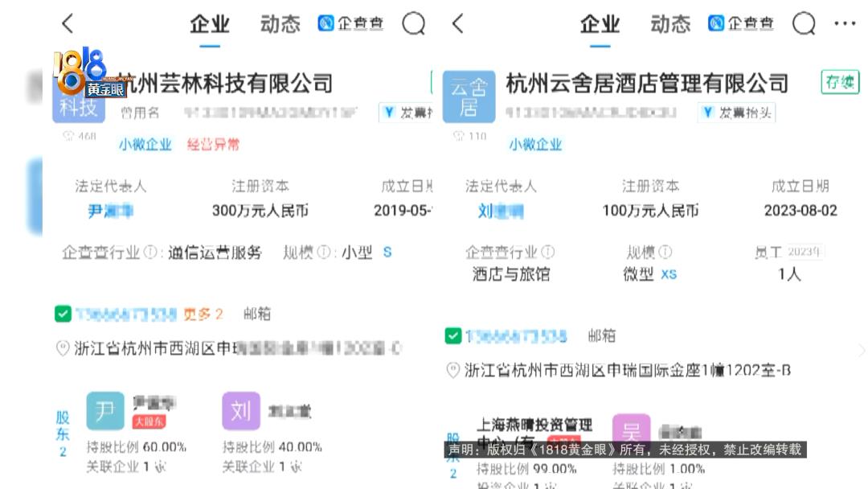Show info for 规模 on right page
The image size is (868, 489).
665,253
